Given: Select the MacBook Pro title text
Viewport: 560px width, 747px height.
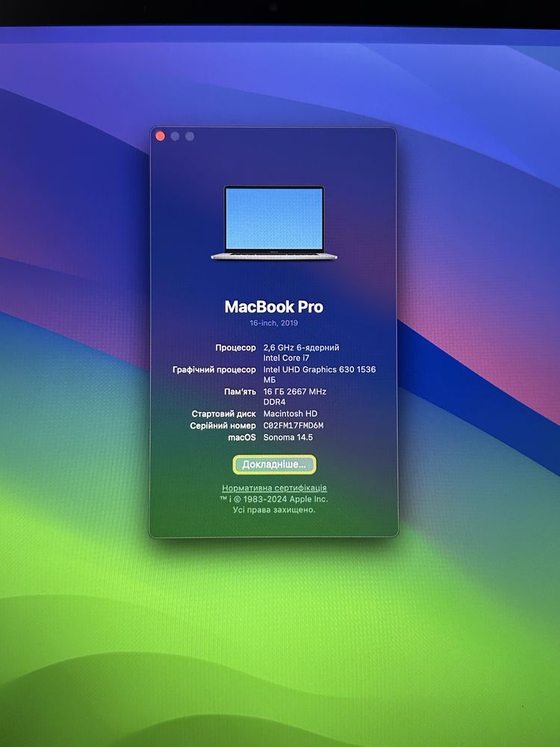Looking at the screenshot, I should click(274, 307).
